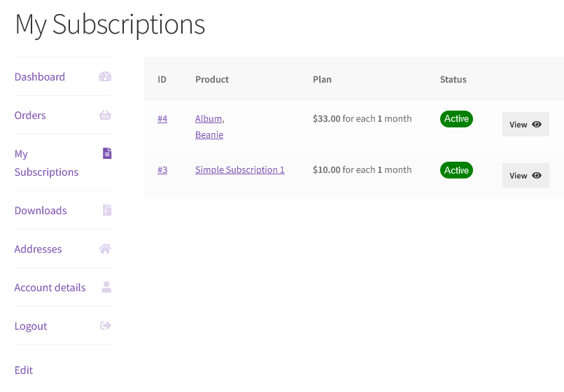The image size is (564, 392).
Task: Click the Dashboard gauge icon
Action: [105, 77]
